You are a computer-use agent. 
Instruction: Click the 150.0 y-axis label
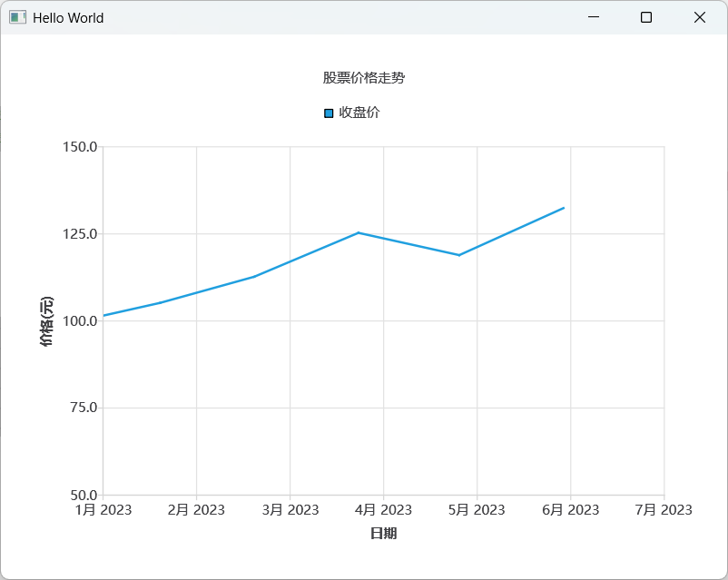[x=80, y=147]
